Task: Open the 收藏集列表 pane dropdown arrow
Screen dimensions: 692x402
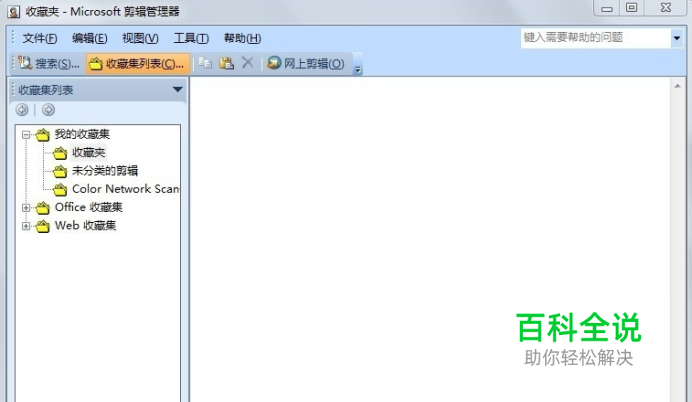Action: (177, 90)
